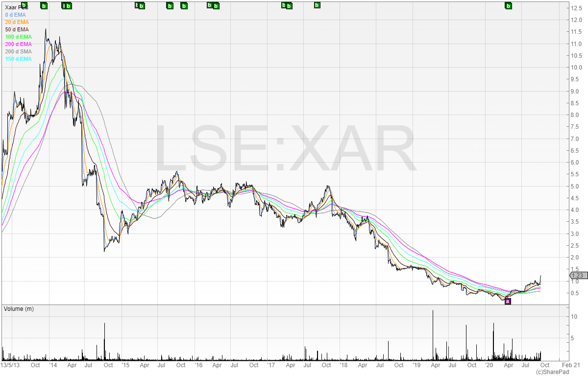588x376 pixels.
Task: Select the 100 d EMA legend entry
Action: pos(19,37)
